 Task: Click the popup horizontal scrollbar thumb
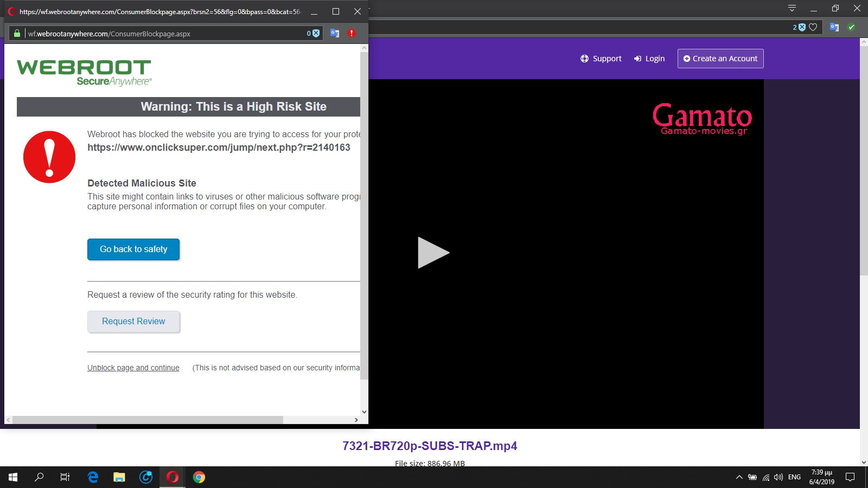coord(148,420)
